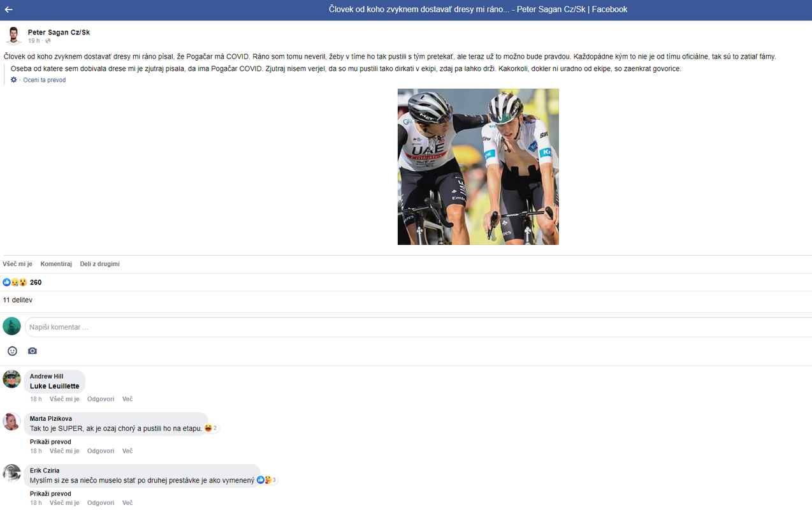Click the public globe icon beside timestamp

coord(48,41)
